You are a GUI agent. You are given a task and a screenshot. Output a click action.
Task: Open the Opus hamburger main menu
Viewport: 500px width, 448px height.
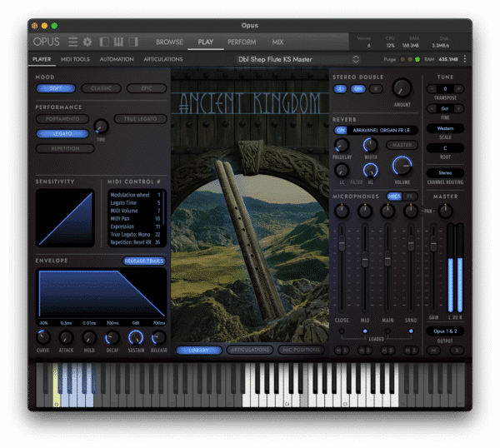(72, 42)
